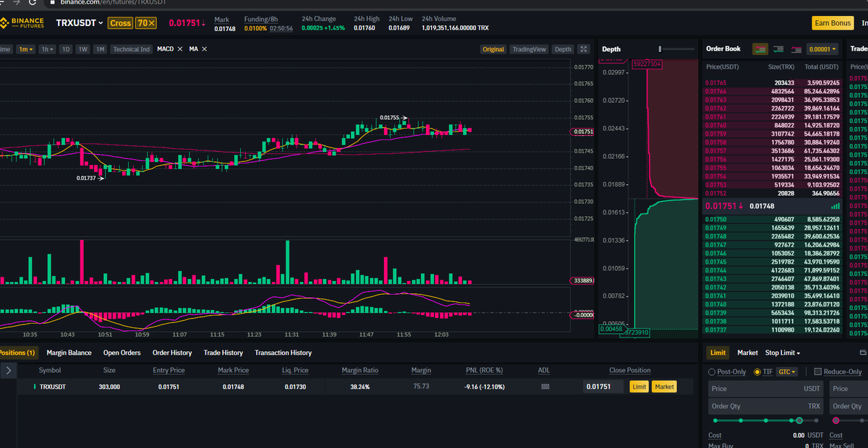Show both bids and asks order book view
Screen dimensions: 868x448
pyautogui.click(x=760, y=49)
